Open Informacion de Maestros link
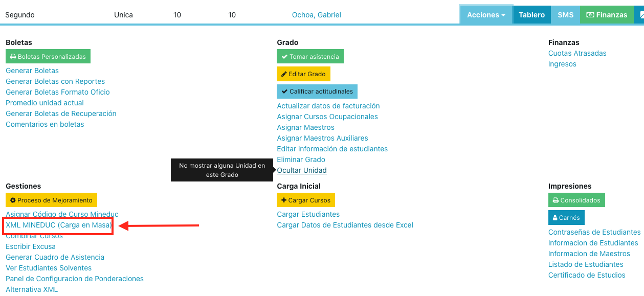Image resolution: width=644 pixels, height=296 pixels. pyautogui.click(x=589, y=254)
